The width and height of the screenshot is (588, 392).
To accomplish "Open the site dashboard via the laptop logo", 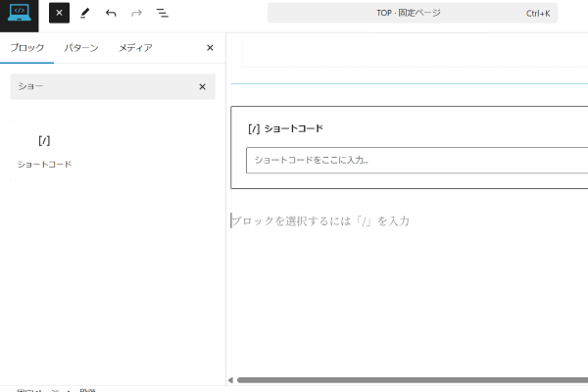I will [x=20, y=15].
